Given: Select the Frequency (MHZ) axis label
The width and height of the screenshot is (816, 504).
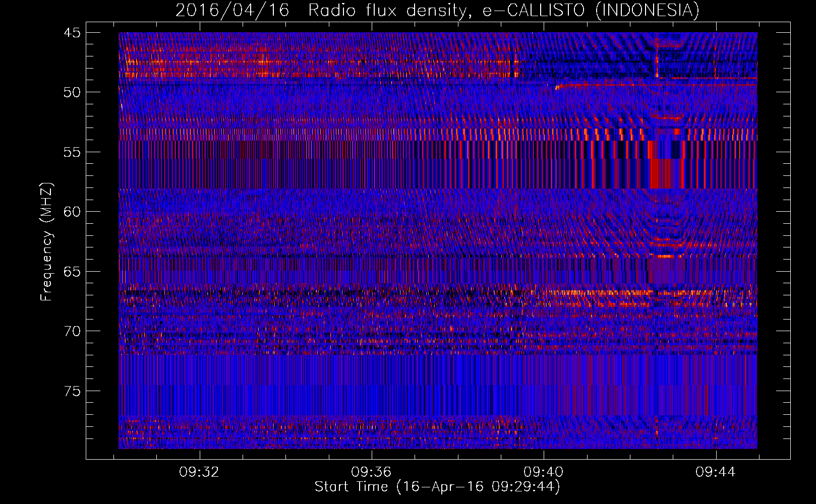Looking at the screenshot, I should pos(46,242).
